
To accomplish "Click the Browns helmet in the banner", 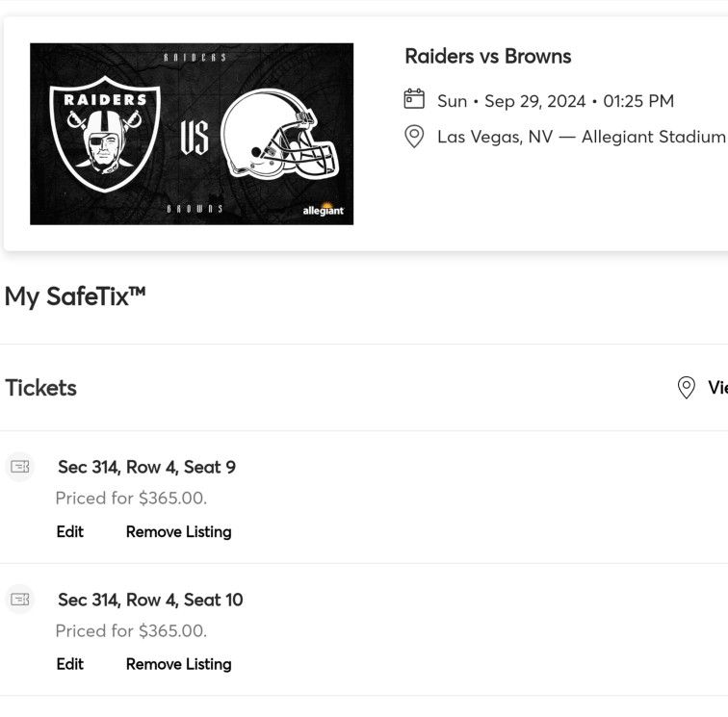I will 278,135.
